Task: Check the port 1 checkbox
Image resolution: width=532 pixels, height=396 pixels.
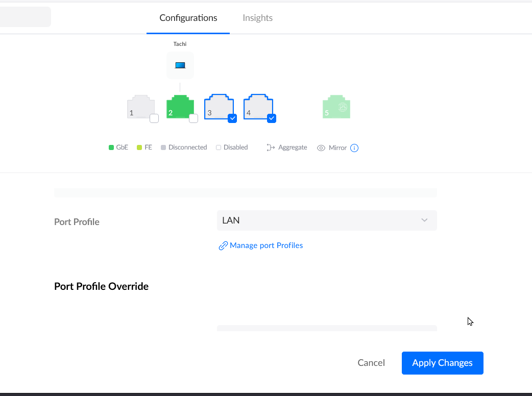Action: click(154, 118)
